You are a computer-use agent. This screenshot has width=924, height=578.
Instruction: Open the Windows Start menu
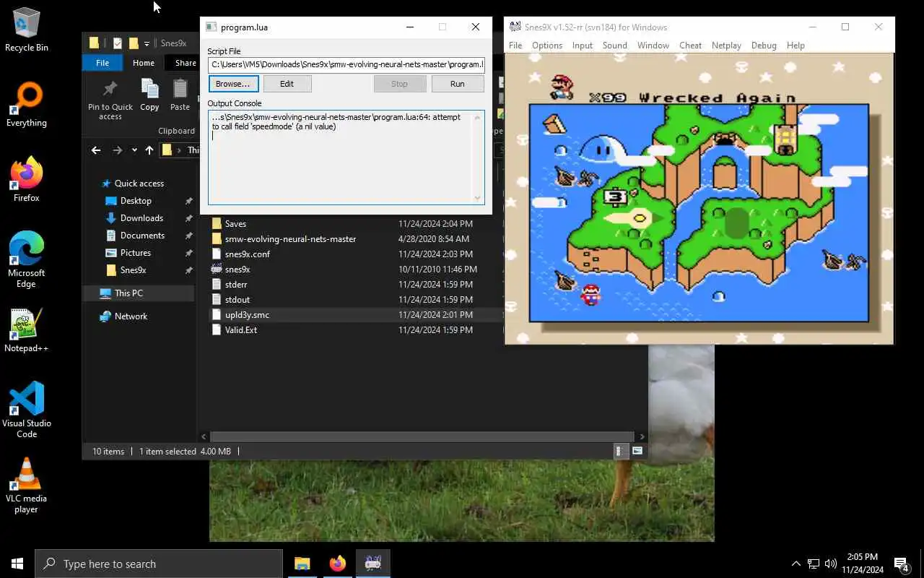pyautogui.click(x=17, y=564)
